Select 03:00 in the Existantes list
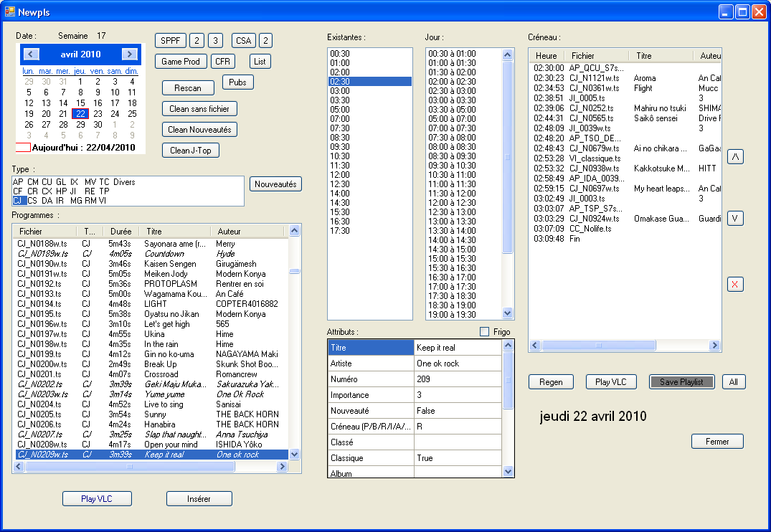771x532 pixels. point(340,91)
